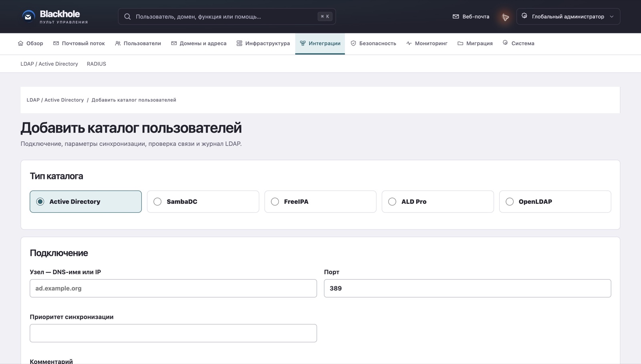Open the Обзор tab

click(30, 43)
